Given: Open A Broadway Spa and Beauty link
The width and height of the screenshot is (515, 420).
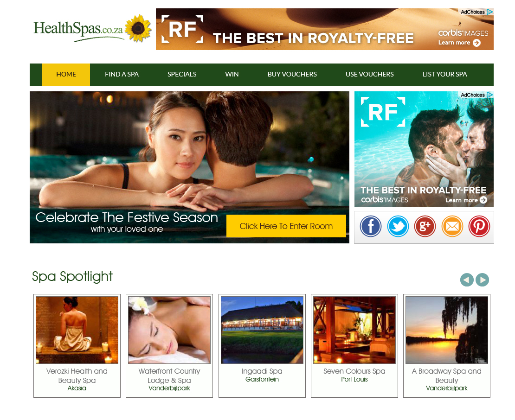Looking at the screenshot, I should (x=447, y=375).
